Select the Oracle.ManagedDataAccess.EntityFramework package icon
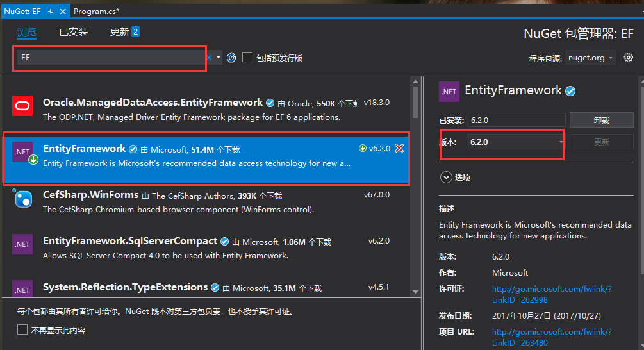The height and width of the screenshot is (350, 644). (22, 106)
